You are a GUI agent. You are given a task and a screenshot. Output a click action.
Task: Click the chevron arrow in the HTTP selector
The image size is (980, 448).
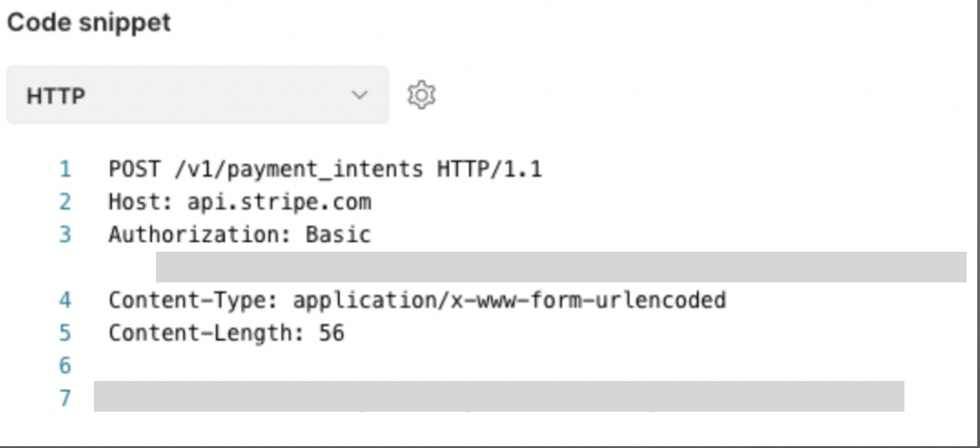coord(360,95)
